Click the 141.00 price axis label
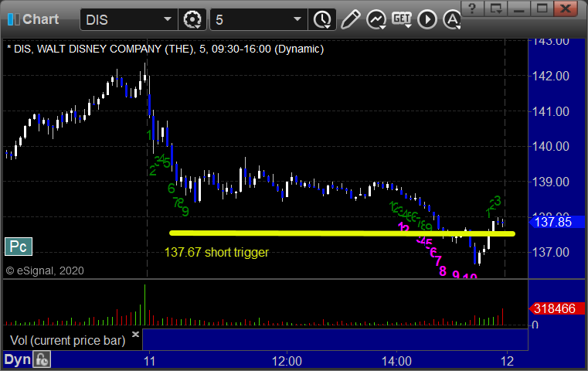 (x=550, y=111)
